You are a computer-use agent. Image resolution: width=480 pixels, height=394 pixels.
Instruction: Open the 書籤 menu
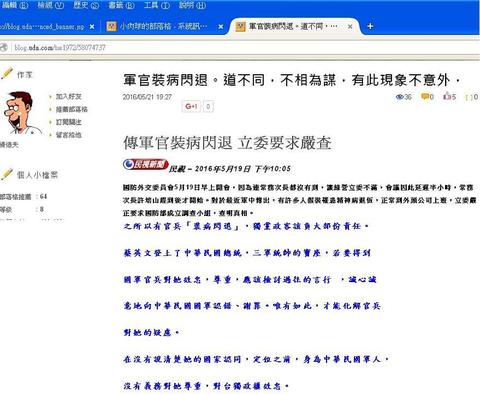tap(121, 5)
